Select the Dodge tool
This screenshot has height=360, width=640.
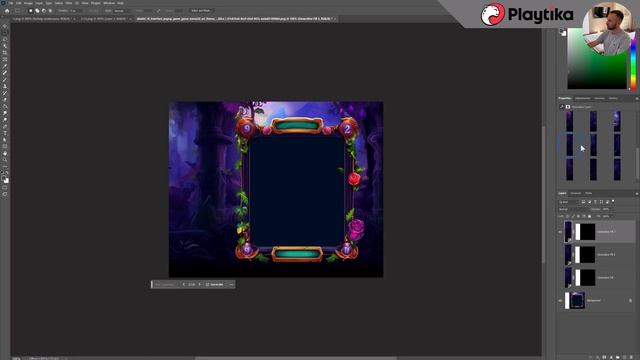point(5,119)
